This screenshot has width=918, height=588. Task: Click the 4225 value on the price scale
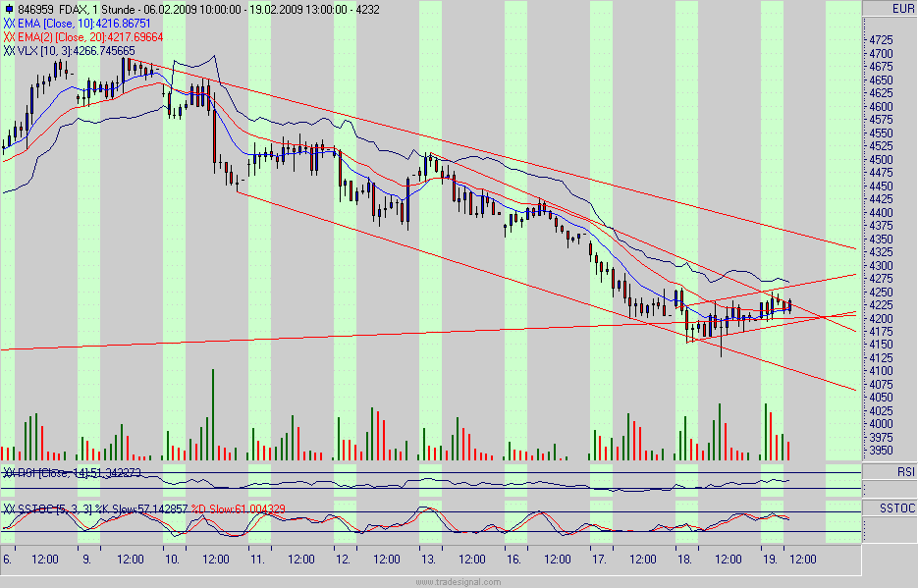pos(881,304)
